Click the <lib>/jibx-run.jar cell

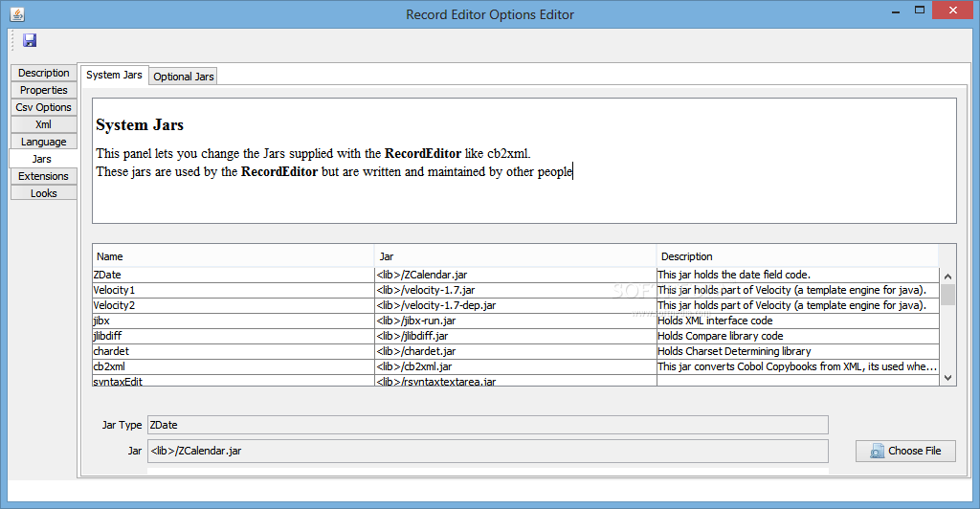[x=516, y=321]
